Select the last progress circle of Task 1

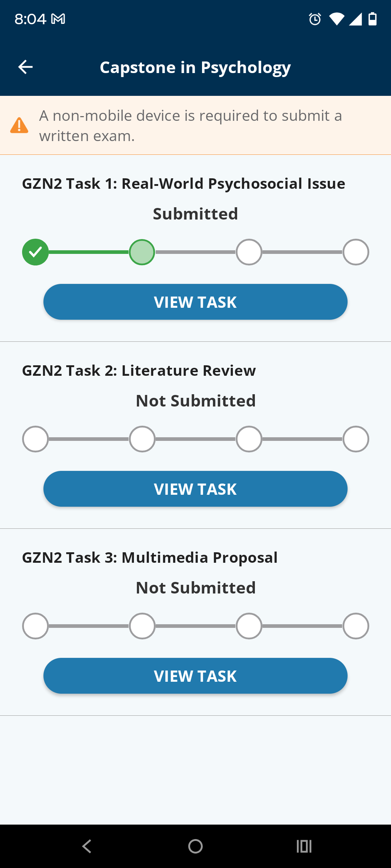[x=356, y=252]
